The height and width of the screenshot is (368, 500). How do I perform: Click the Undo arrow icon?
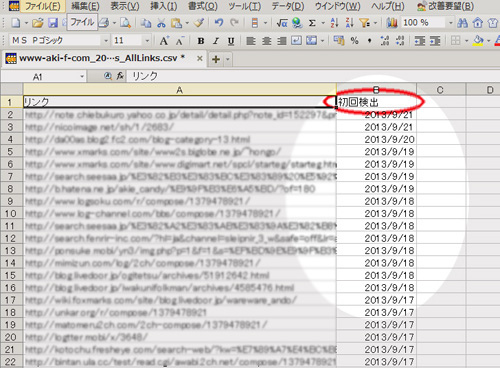219,23
